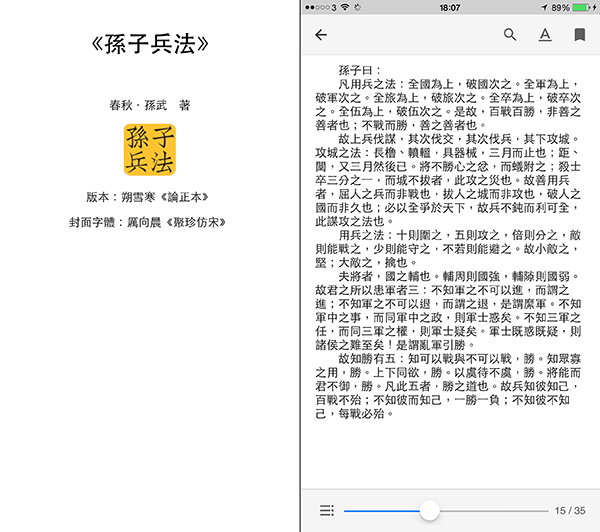Click the 18:07 clock in the status bar
The height and width of the screenshot is (532, 600).
coord(450,8)
